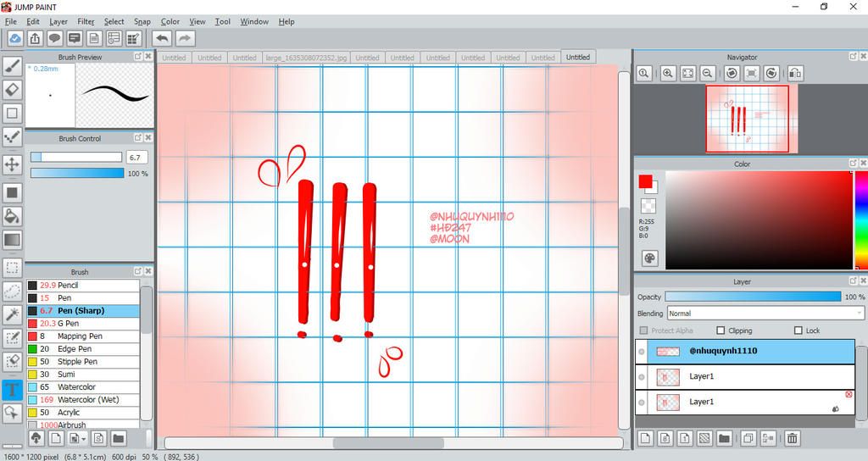This screenshot has width=868, height=461.
Task: Switch to large_1635308072352.jpg tab
Action: click(x=306, y=58)
